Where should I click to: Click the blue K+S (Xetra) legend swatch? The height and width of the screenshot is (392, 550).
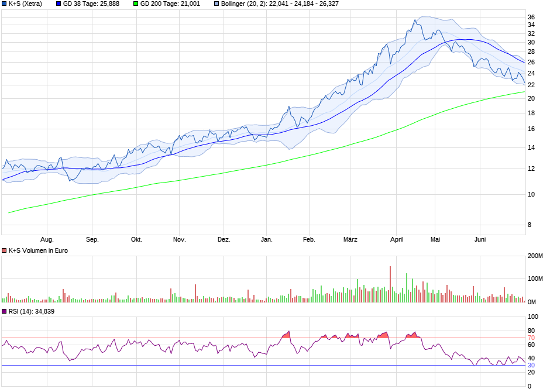[x=4, y=4]
